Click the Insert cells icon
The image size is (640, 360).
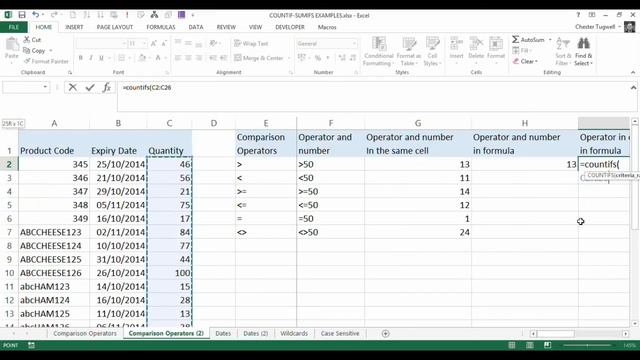coord(456,43)
